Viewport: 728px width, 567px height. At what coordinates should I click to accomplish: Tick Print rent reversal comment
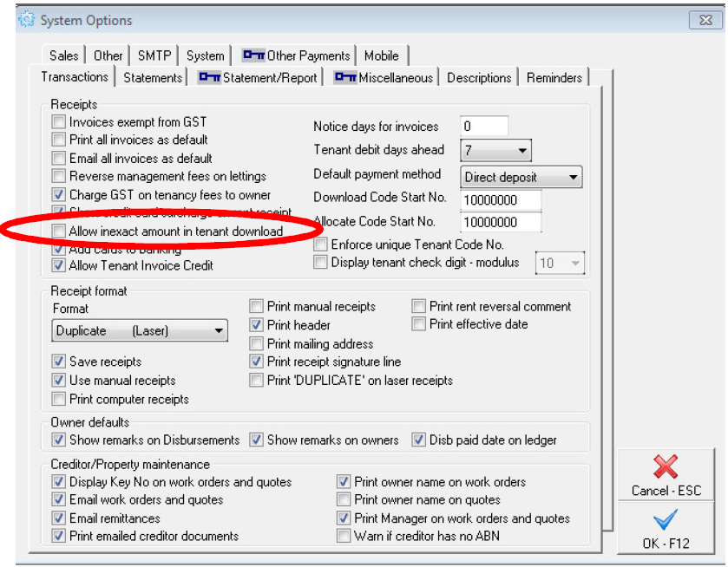point(418,306)
